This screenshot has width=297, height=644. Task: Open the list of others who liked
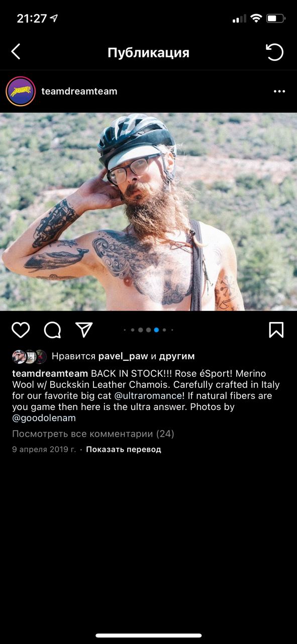(x=177, y=356)
